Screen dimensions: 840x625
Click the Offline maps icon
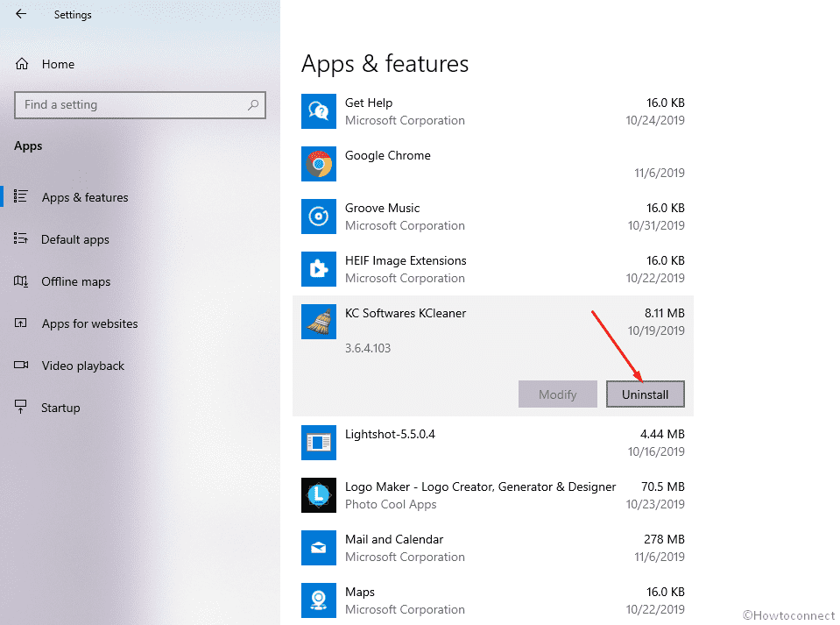tap(20, 281)
